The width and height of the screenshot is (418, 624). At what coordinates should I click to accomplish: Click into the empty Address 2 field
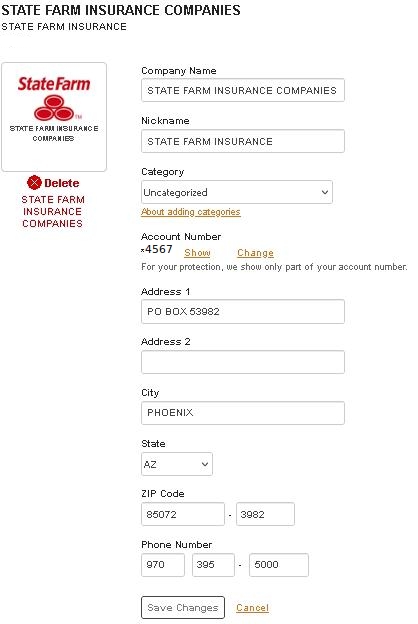pos(243,362)
